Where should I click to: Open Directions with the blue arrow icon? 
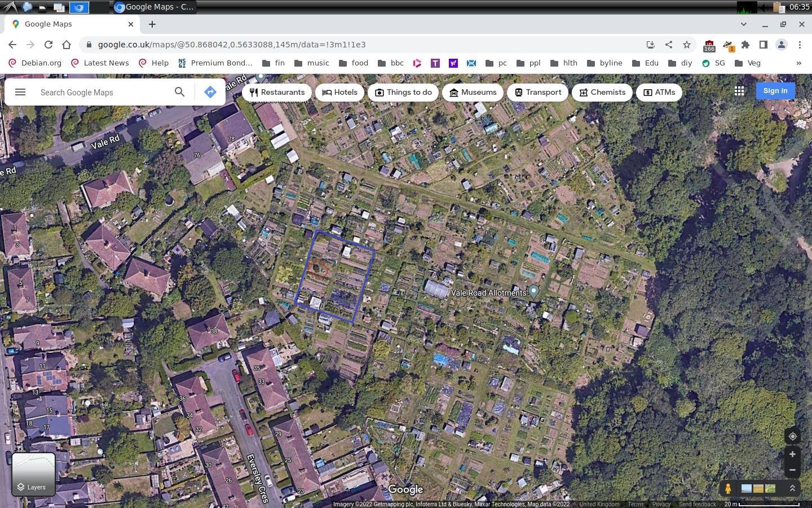(210, 92)
